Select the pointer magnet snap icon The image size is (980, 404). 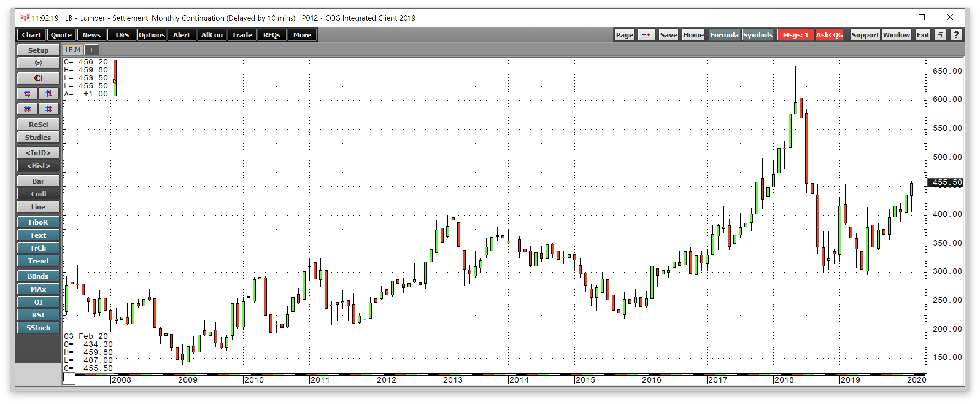(38, 78)
